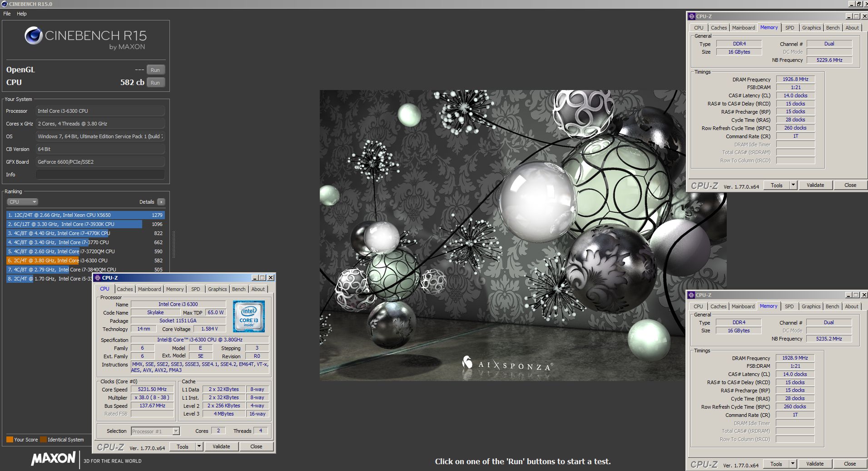
Task: Click Validate in front CPU-Z window
Action: pos(221,446)
